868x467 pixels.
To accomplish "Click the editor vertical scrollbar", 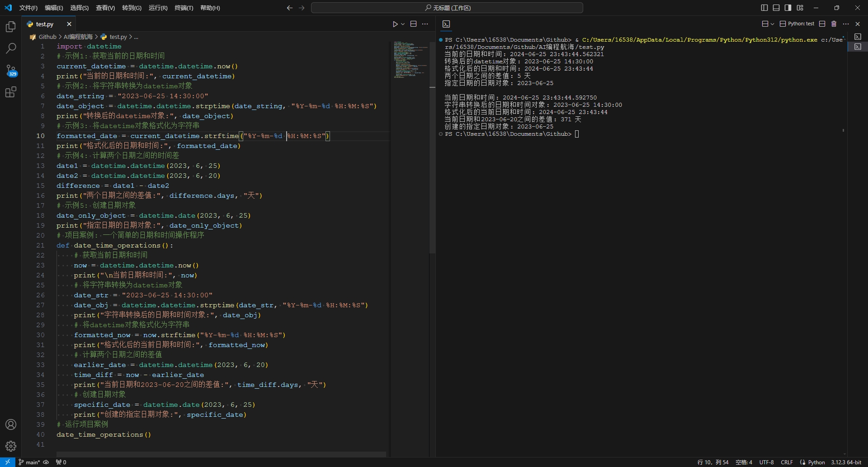I will (x=432, y=148).
